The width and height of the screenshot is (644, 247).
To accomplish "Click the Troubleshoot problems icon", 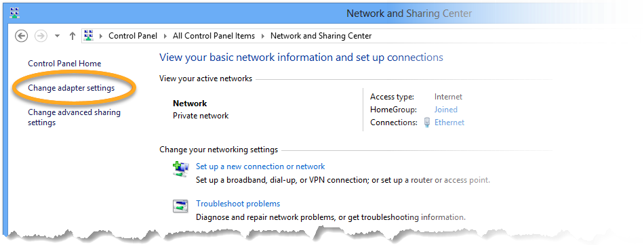I will point(180,206).
